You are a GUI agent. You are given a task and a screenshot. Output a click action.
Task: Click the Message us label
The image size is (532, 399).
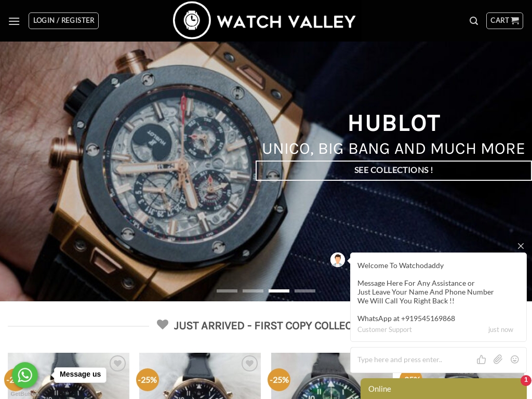tap(80, 374)
